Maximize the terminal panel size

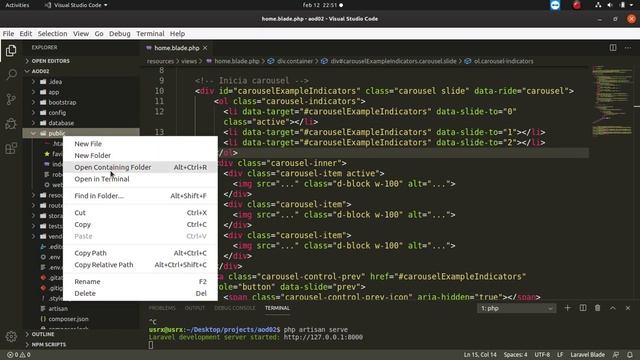613,308
